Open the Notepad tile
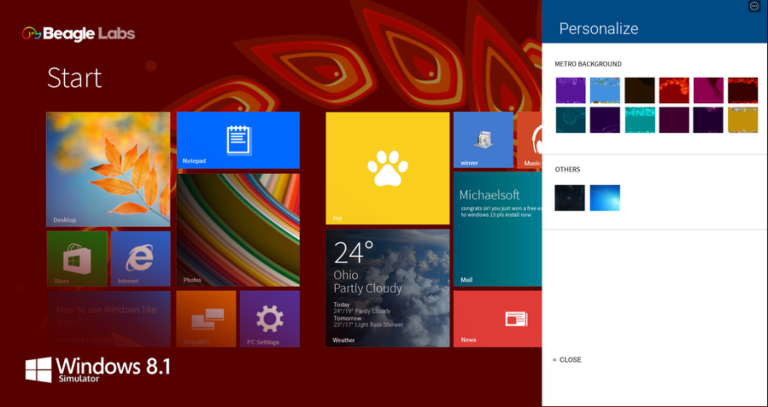 238,140
